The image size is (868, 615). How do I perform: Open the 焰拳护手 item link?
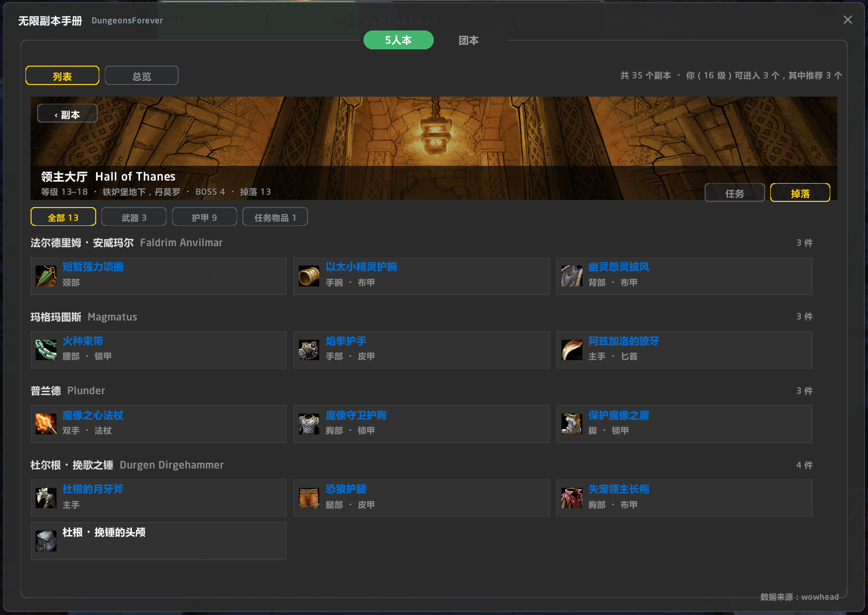[x=346, y=341]
